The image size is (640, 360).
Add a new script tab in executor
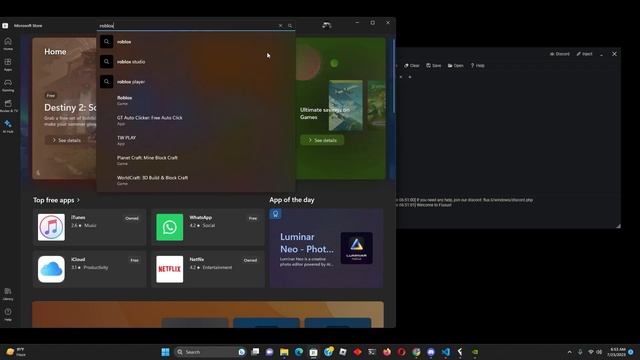410,77
